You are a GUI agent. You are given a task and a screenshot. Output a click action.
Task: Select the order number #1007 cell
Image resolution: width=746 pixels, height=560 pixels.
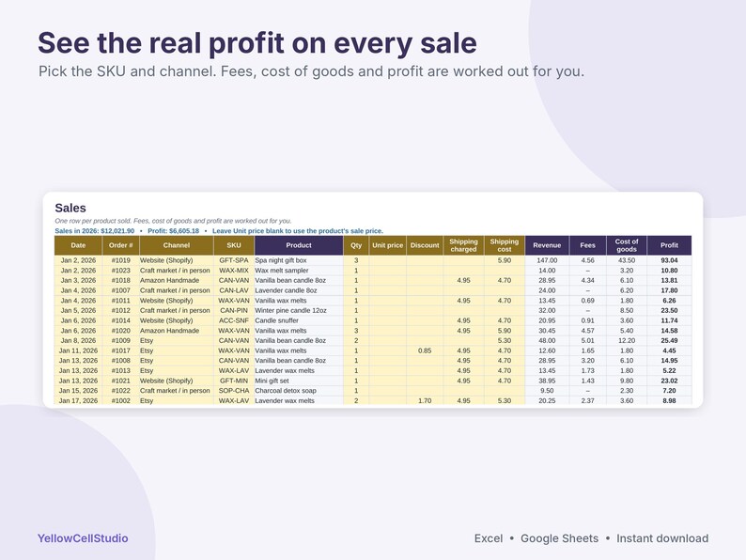[120, 290]
